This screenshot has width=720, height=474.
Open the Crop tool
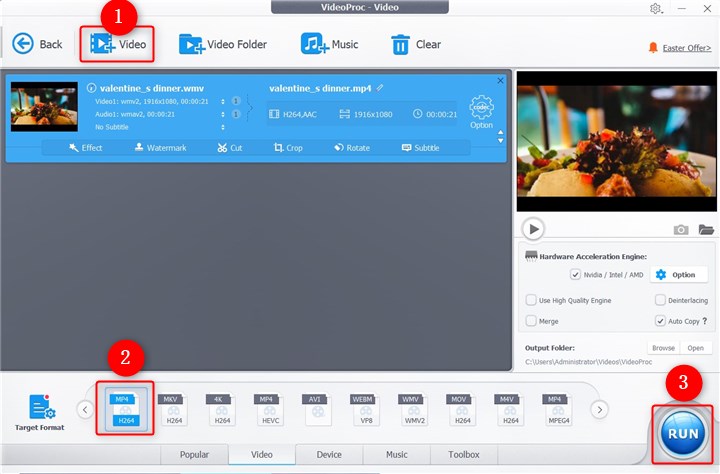click(288, 147)
